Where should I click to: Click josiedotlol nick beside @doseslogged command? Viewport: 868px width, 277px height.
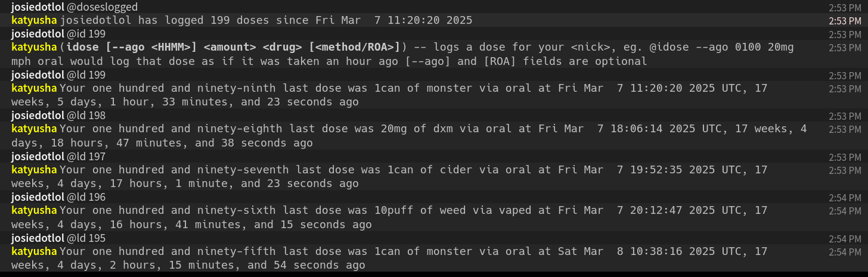tap(38, 7)
